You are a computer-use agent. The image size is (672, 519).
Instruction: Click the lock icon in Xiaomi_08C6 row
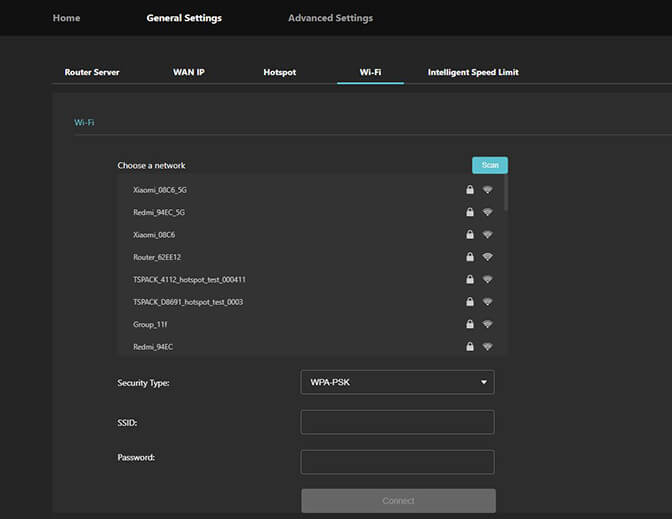tap(470, 234)
